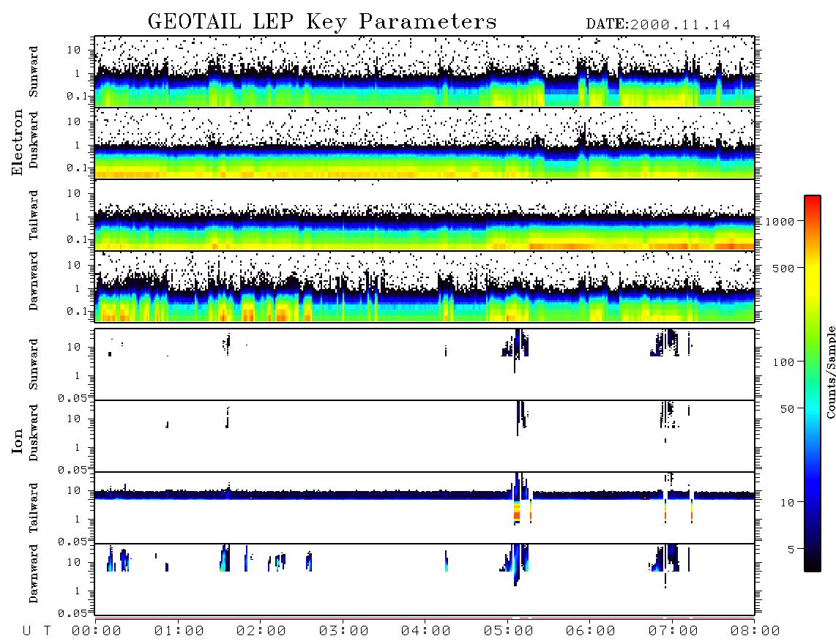Click the '04:00' time tick label
The width and height of the screenshot is (836, 644).
click(x=426, y=632)
